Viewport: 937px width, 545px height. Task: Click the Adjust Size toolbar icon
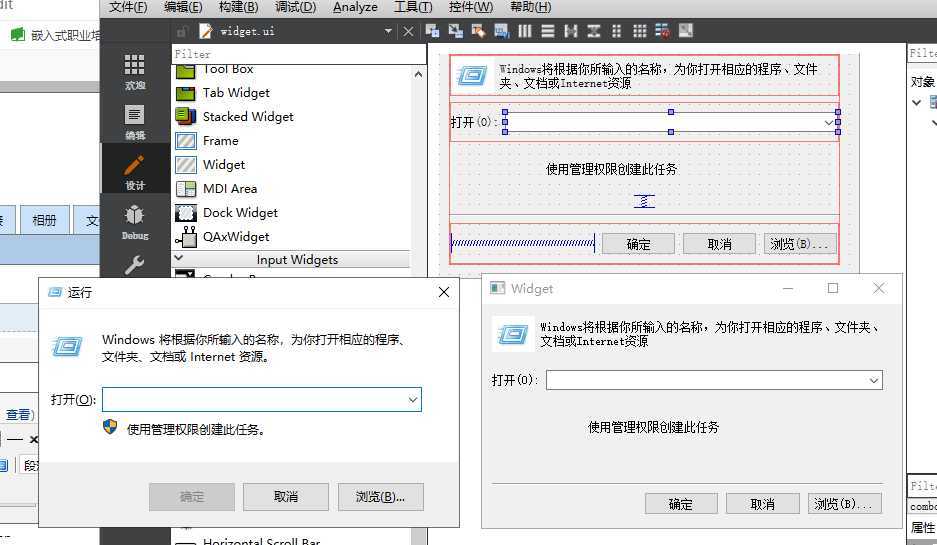[x=685, y=31]
